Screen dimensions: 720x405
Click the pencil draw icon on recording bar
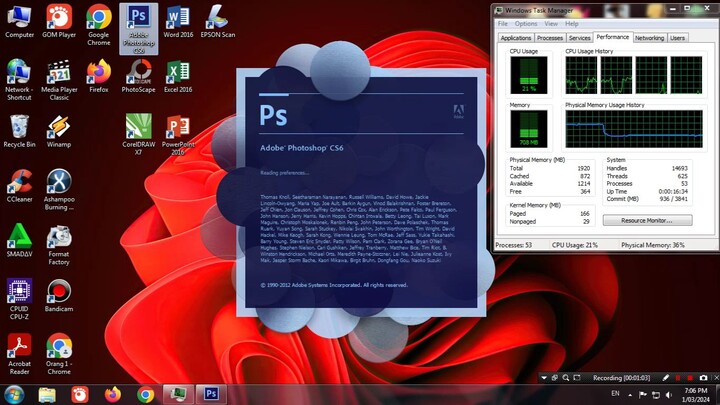point(665,378)
